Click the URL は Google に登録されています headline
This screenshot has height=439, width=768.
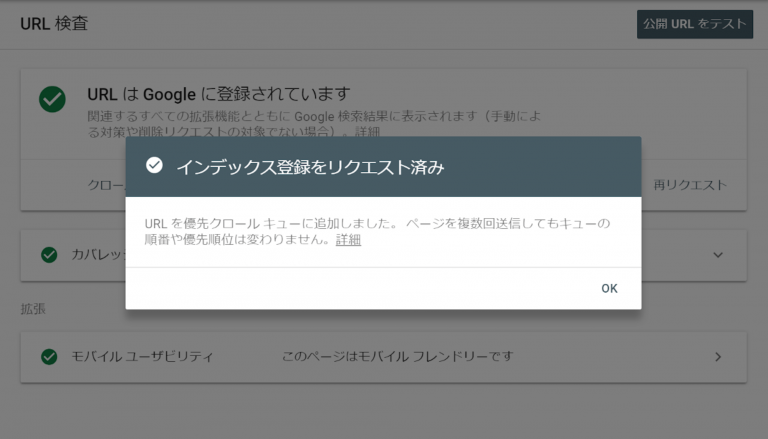[218, 94]
